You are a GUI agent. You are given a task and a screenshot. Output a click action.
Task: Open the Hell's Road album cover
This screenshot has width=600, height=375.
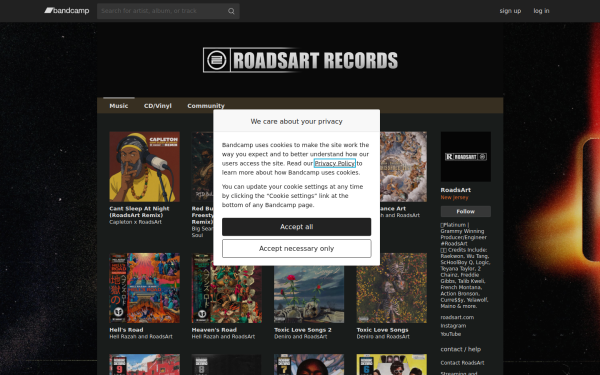coord(144,288)
